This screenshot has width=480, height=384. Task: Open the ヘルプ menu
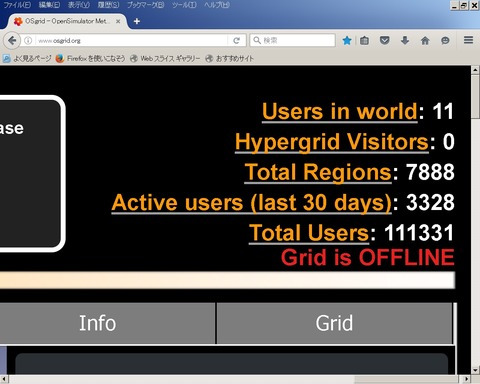coord(217,5)
